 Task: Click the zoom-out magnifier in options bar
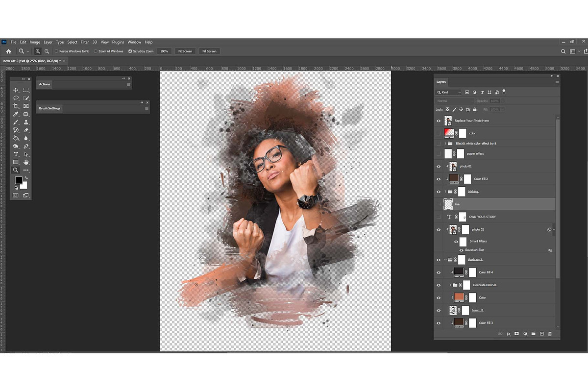(47, 51)
